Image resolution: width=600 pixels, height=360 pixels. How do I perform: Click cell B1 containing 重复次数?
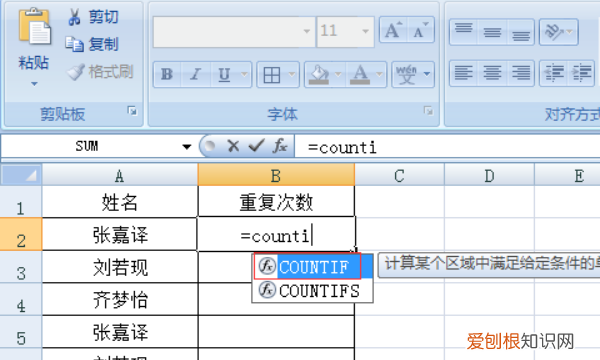click(x=276, y=202)
